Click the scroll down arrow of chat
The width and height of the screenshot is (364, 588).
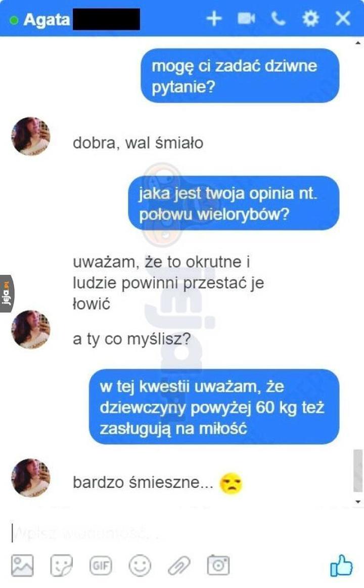(358, 502)
